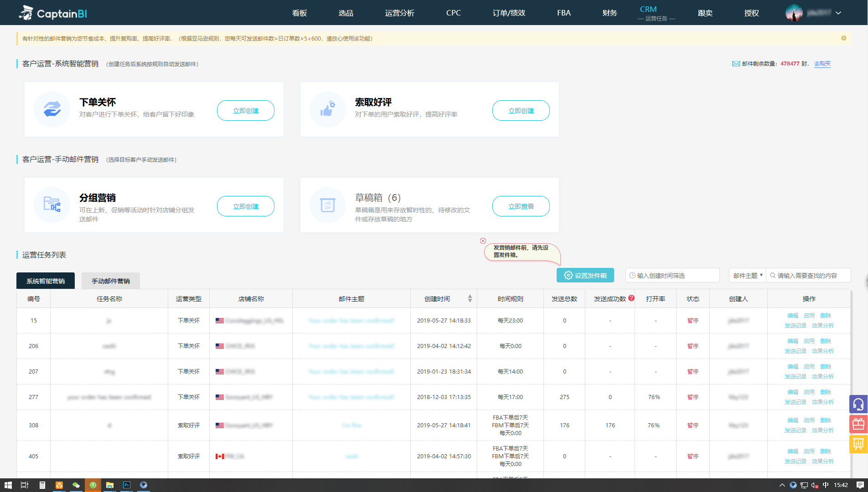The image size is (868, 492).
Task: Open the 去购买 link to buy more emails
Action: point(822,64)
